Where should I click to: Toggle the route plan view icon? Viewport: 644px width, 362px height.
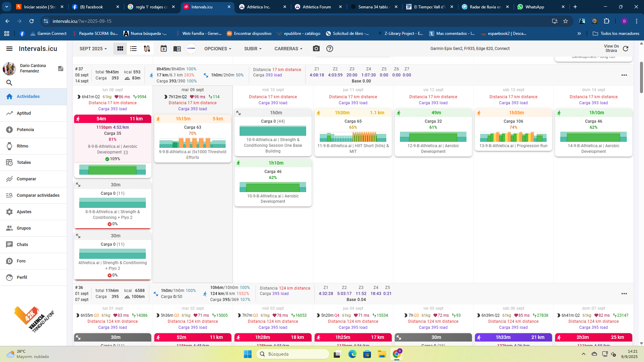click(x=147, y=49)
